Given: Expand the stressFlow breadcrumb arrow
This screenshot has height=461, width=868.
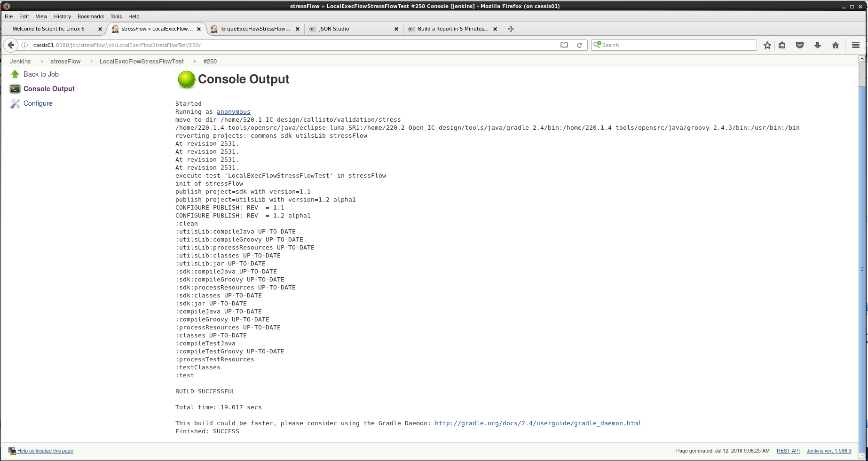Looking at the screenshot, I should [x=91, y=62].
